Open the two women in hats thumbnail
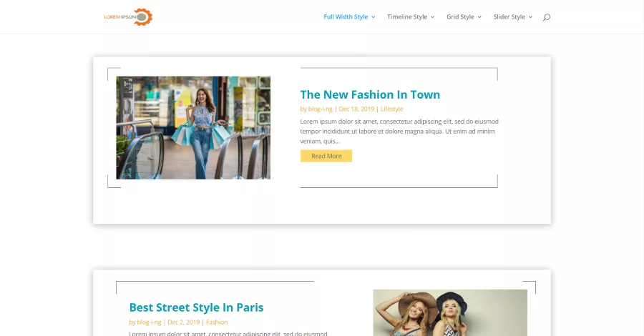This screenshot has height=336, width=644. pos(450,312)
